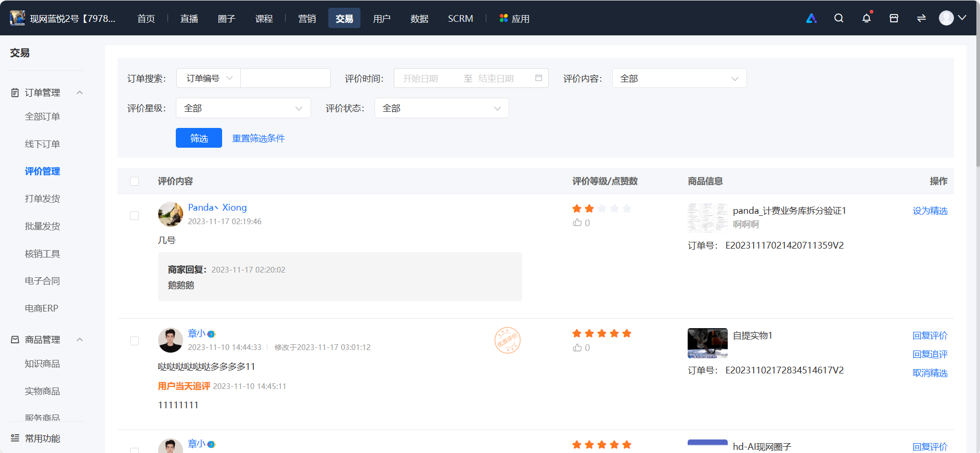The width and height of the screenshot is (980, 453).
Task: Click into the order number search input
Action: click(x=286, y=78)
